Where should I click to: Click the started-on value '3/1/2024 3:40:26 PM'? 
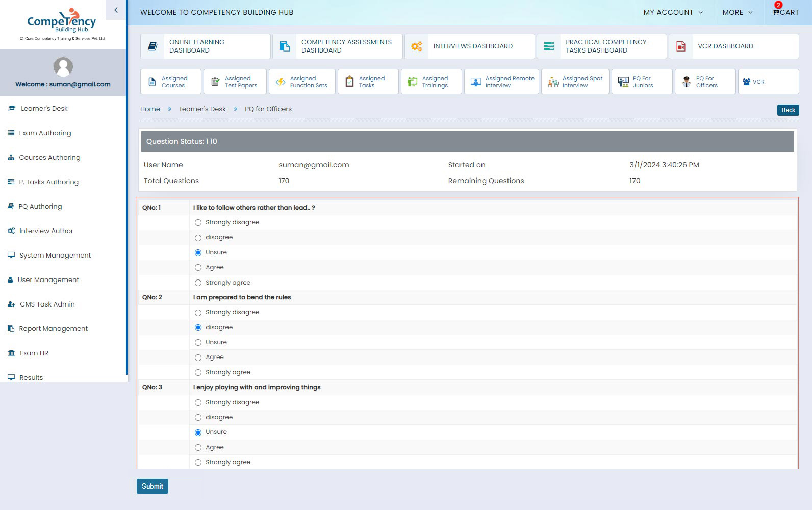(664, 165)
